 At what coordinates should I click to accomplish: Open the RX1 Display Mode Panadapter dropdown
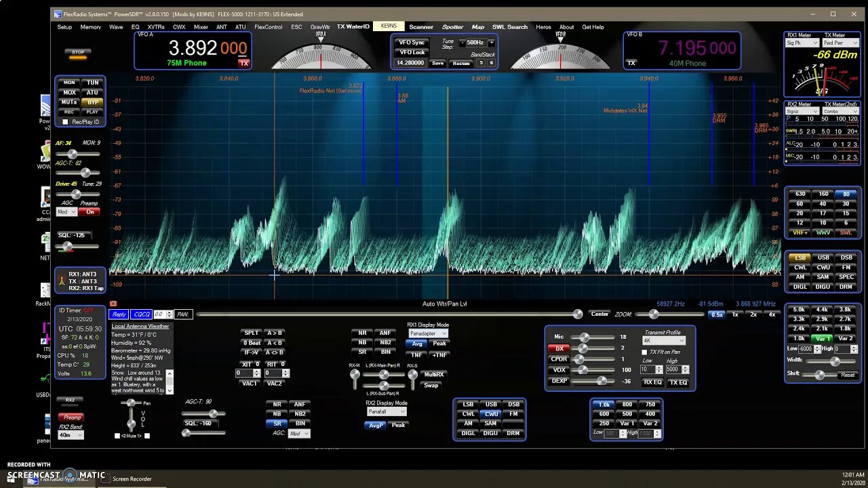tap(428, 333)
